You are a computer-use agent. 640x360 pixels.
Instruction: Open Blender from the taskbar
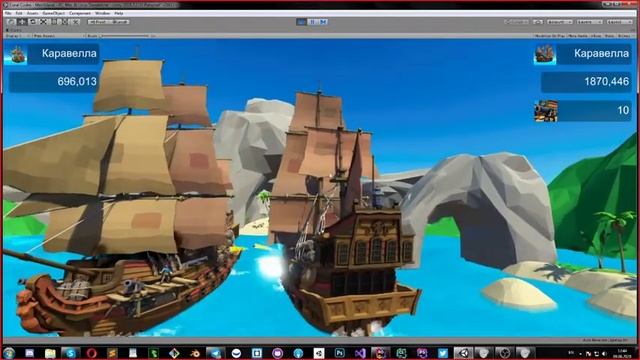(195, 353)
